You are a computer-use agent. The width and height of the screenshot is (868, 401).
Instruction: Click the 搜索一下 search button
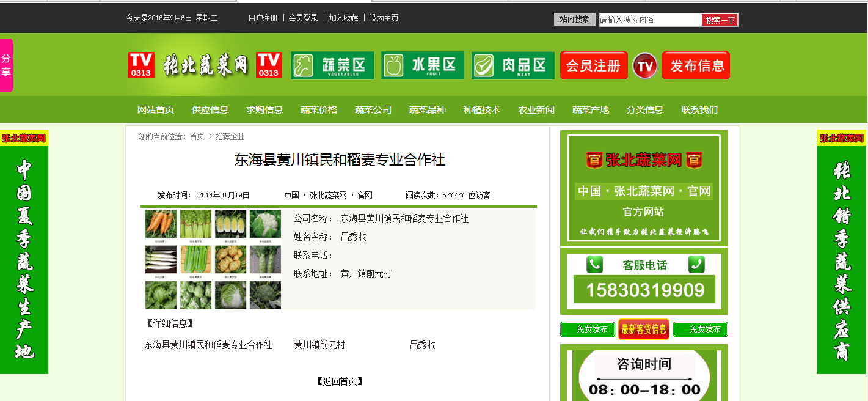(720, 20)
